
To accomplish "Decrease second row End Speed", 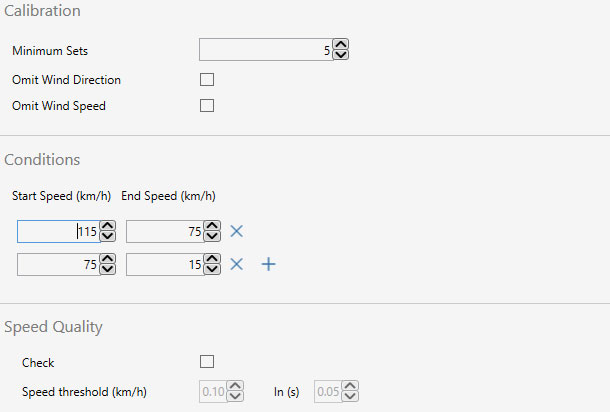I will 211,270.
